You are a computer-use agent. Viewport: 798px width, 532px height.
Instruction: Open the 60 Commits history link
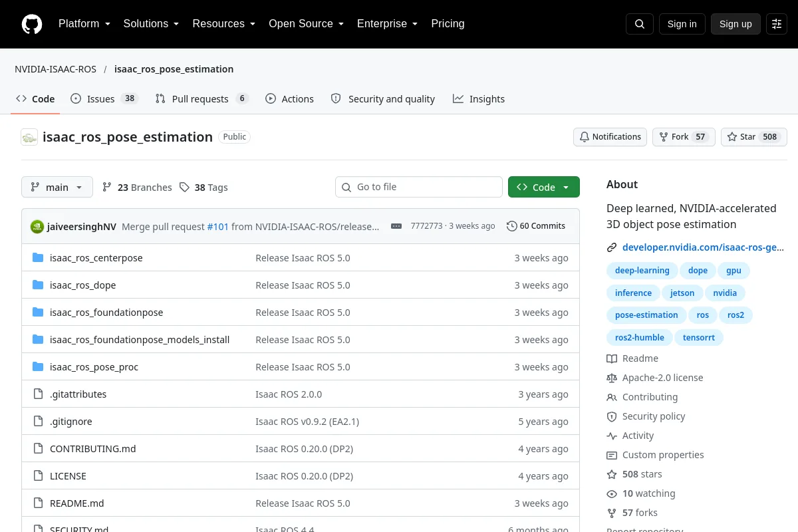536,226
